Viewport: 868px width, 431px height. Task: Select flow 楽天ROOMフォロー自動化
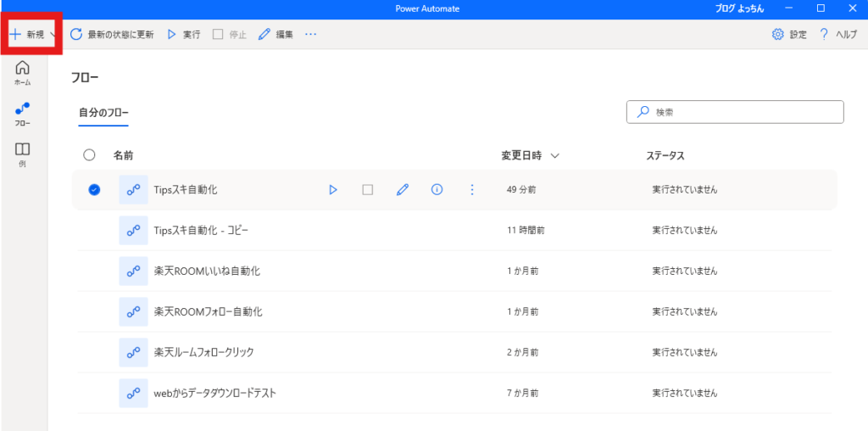click(x=209, y=312)
